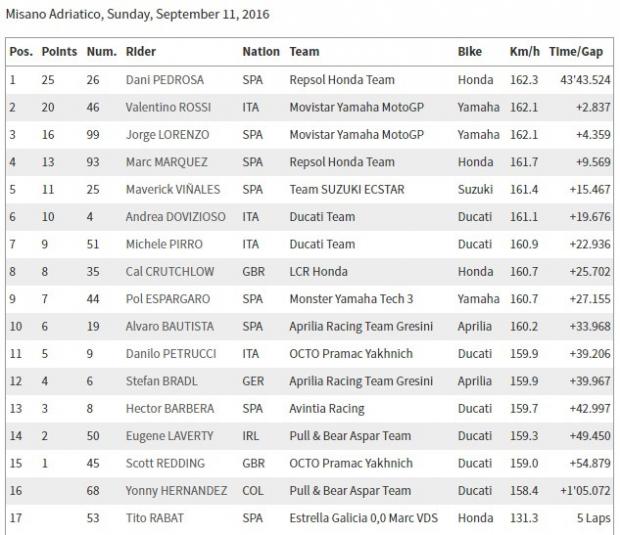
Task: Click the Bike column header
Action: [x=470, y=52]
